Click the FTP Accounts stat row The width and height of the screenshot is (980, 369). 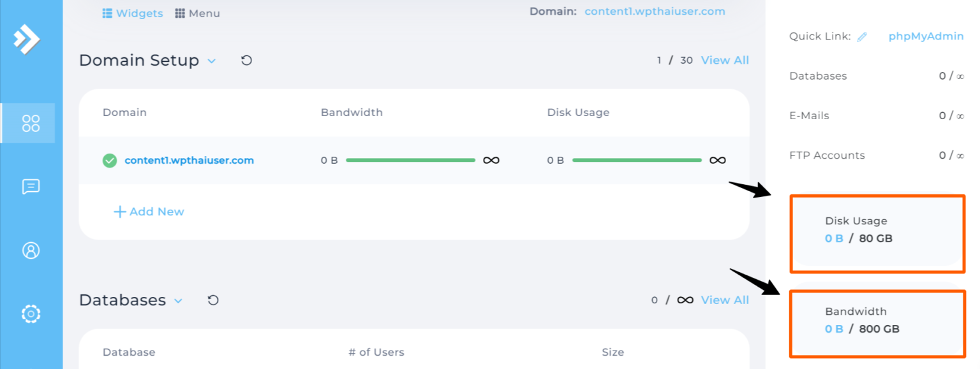(x=877, y=156)
